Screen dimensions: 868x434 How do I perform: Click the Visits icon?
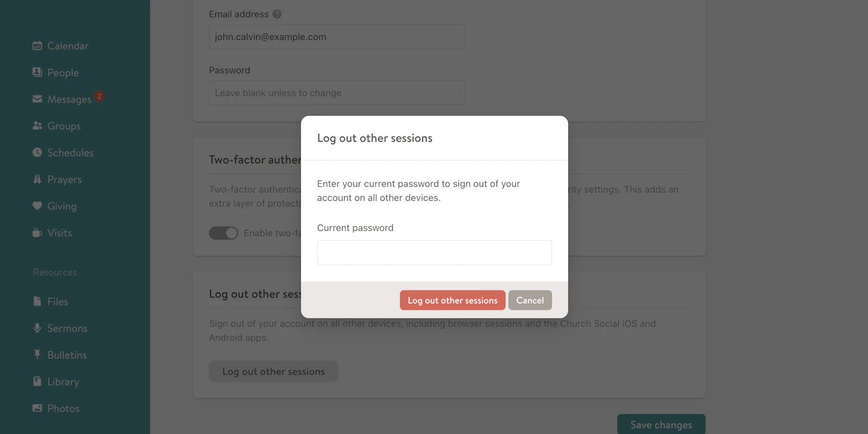point(36,232)
